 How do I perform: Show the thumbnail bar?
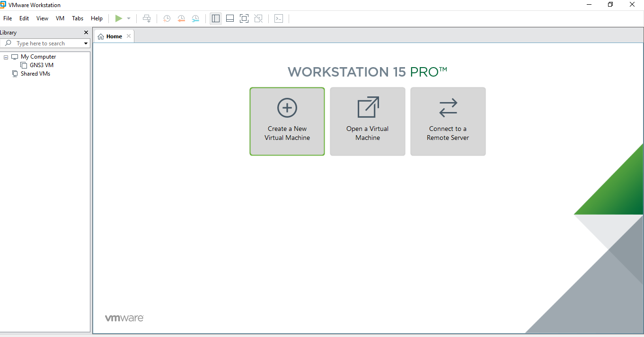pyautogui.click(x=229, y=18)
